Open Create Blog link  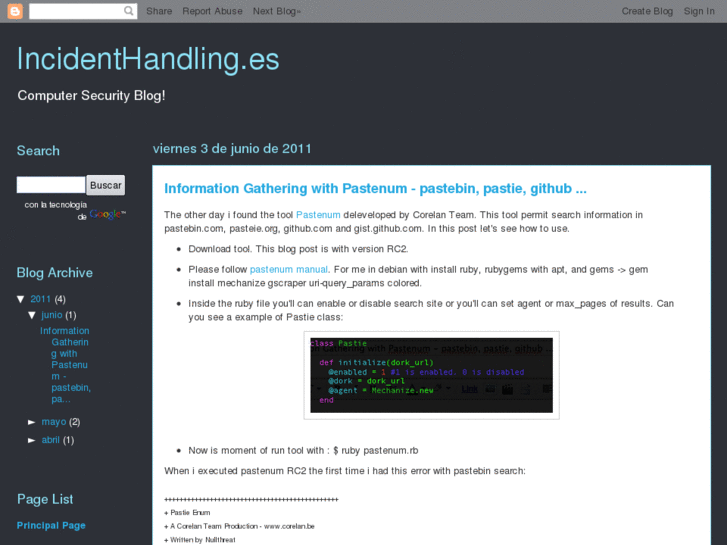(647, 11)
